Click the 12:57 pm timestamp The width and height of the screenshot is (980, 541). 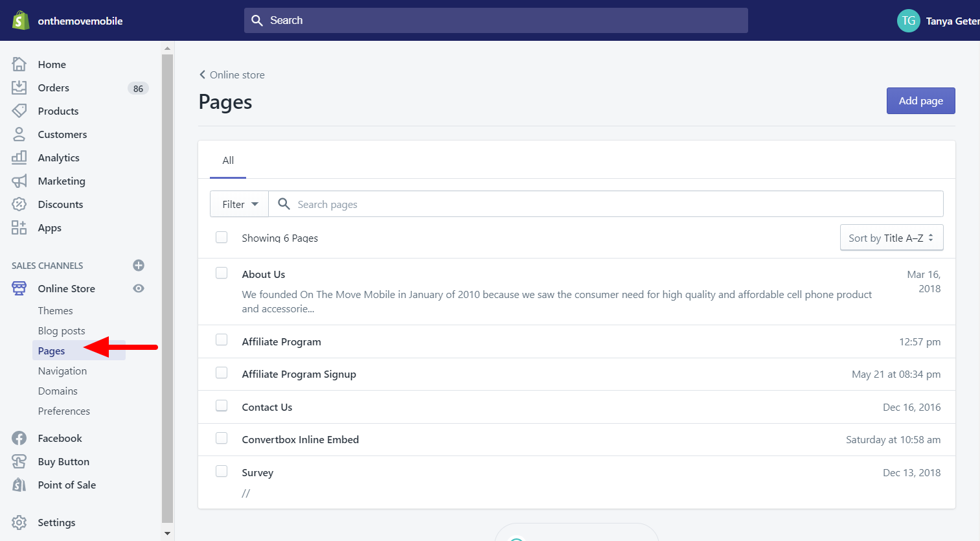(920, 341)
